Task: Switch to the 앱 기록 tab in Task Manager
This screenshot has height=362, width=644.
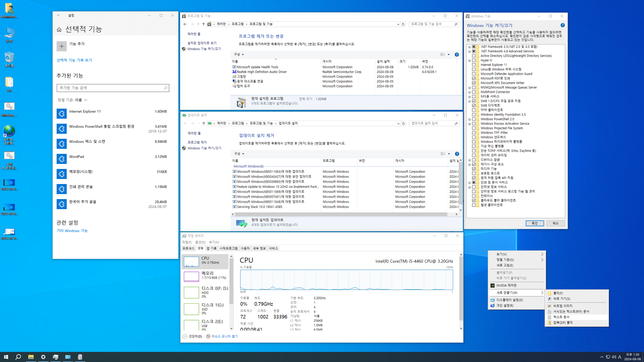Action: pyautogui.click(x=211, y=248)
